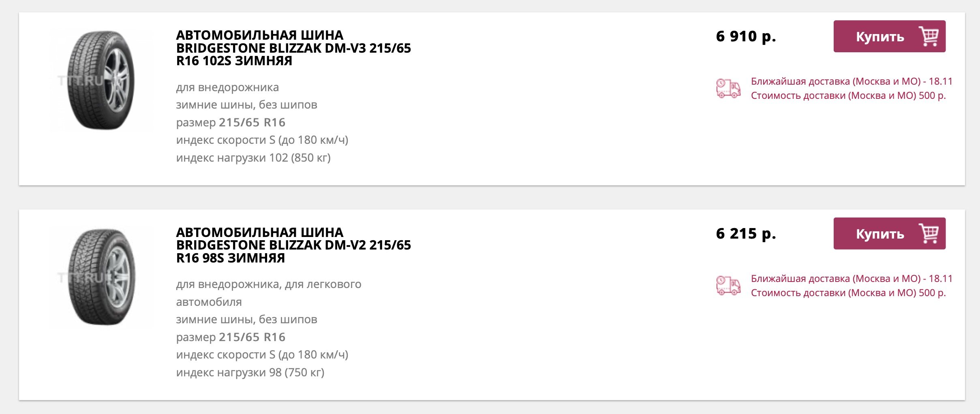The height and width of the screenshot is (414, 980).
Task: Click the delivery cost 500 р. text for DM-V3
Action: [x=848, y=96]
